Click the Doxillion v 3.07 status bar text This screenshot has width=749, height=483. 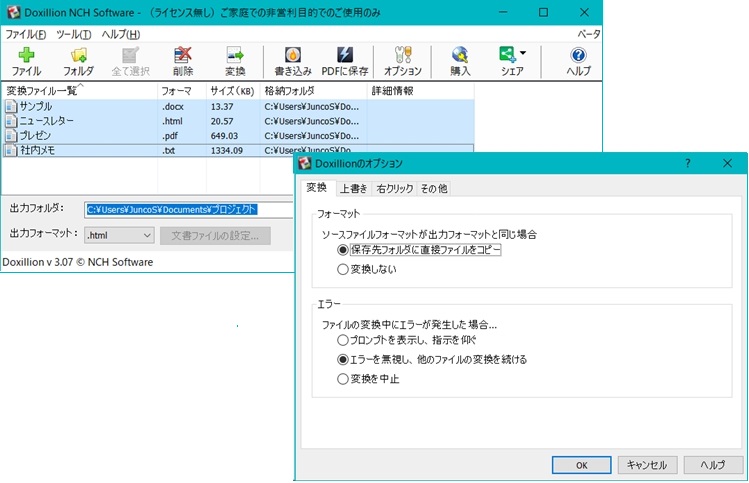[77, 262]
